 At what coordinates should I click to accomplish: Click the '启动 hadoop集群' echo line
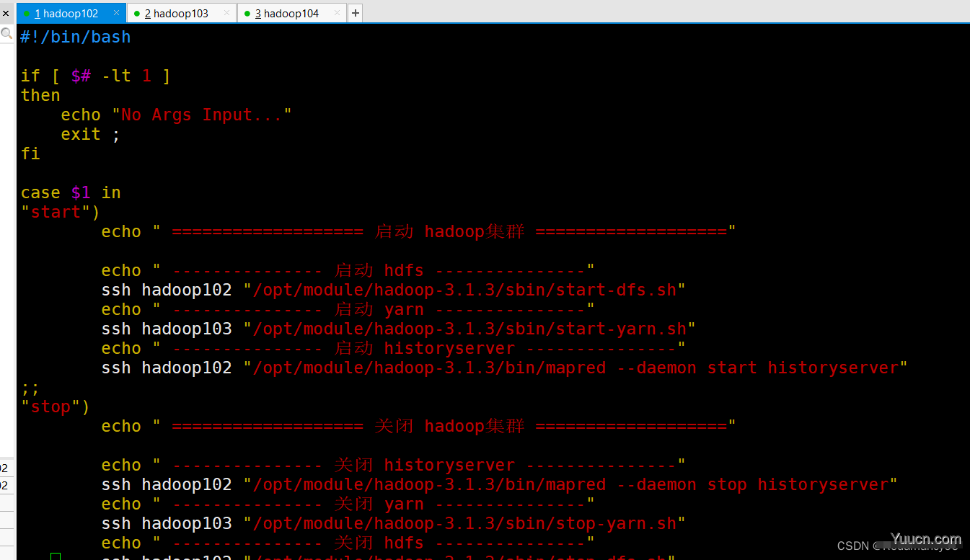[x=418, y=231]
